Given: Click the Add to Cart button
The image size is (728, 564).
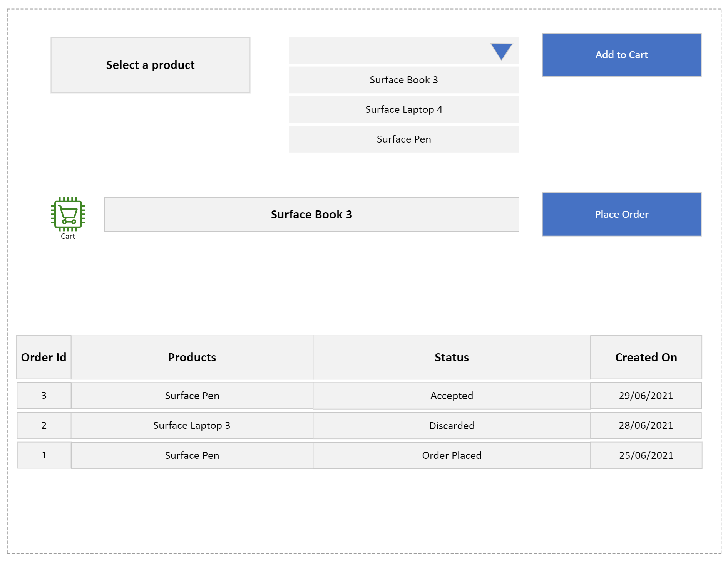Looking at the screenshot, I should [x=622, y=55].
